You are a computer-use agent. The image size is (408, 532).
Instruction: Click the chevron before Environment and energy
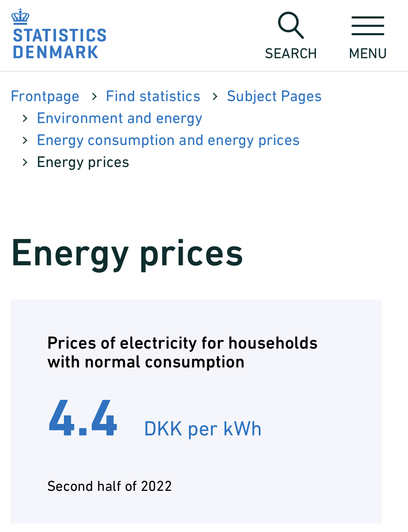pos(25,119)
